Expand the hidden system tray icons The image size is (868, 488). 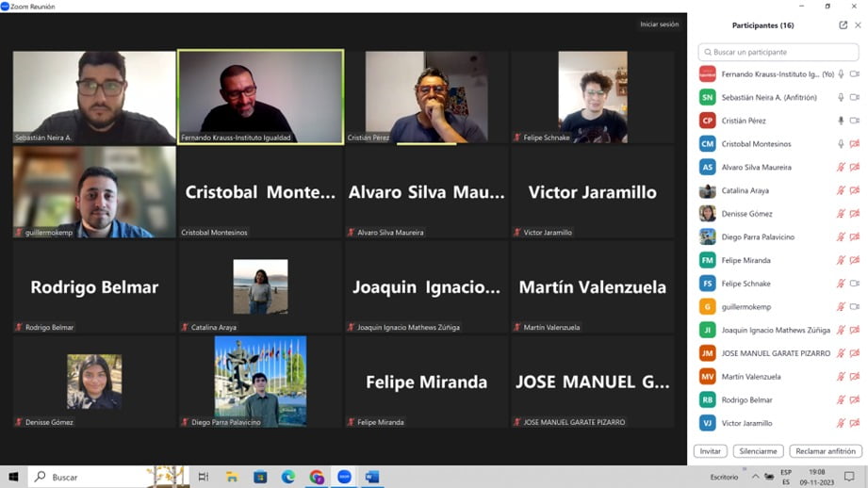coord(755,477)
